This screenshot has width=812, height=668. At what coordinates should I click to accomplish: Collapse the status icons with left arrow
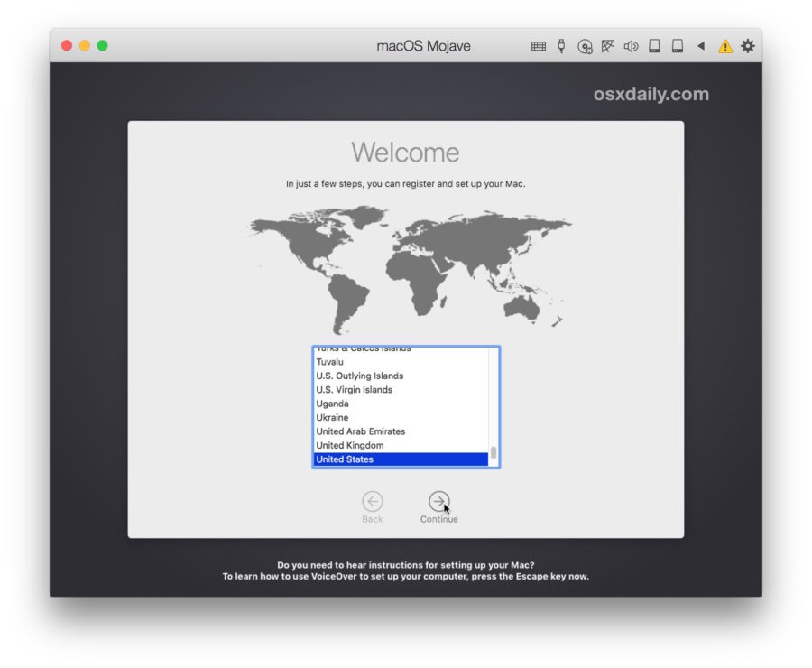[x=701, y=46]
